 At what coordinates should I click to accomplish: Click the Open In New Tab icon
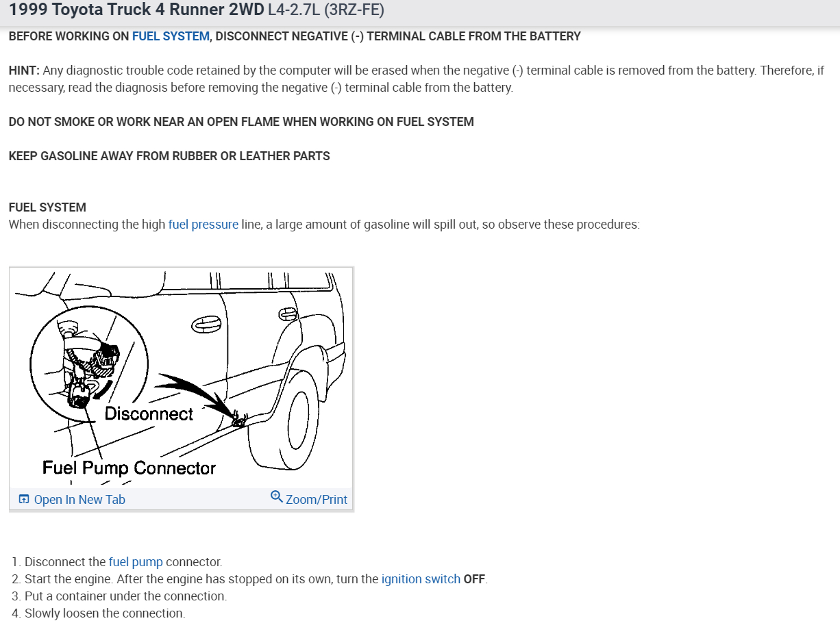coord(24,500)
